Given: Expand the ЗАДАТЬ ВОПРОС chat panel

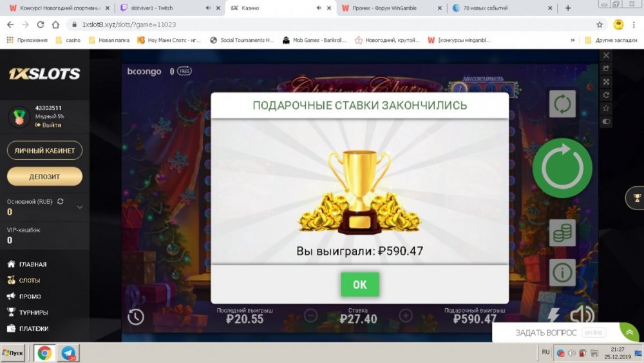Looking at the screenshot, I should tap(630, 332).
